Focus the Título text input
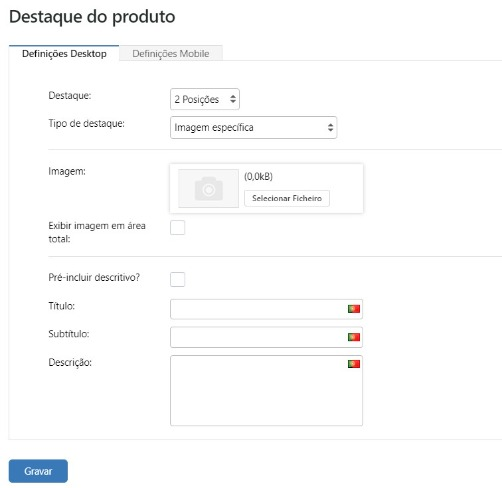 point(266,309)
